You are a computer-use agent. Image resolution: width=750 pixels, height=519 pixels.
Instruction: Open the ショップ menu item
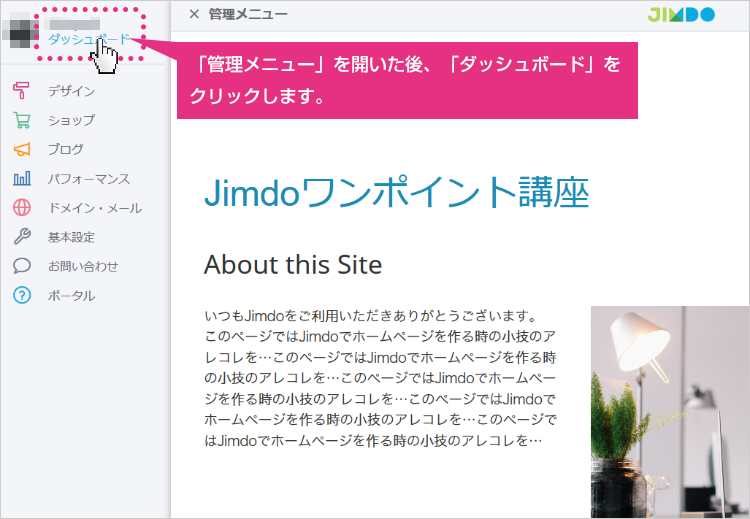(71, 120)
